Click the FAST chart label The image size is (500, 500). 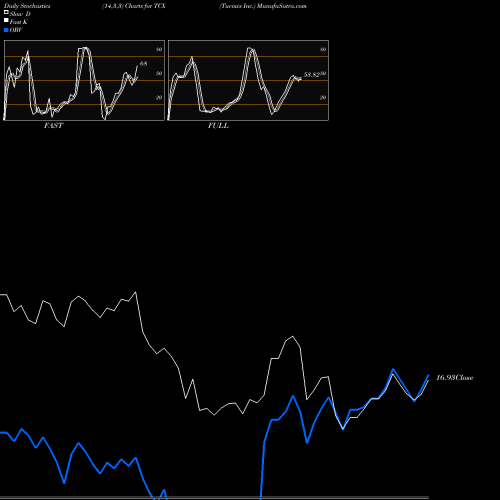click(53, 126)
